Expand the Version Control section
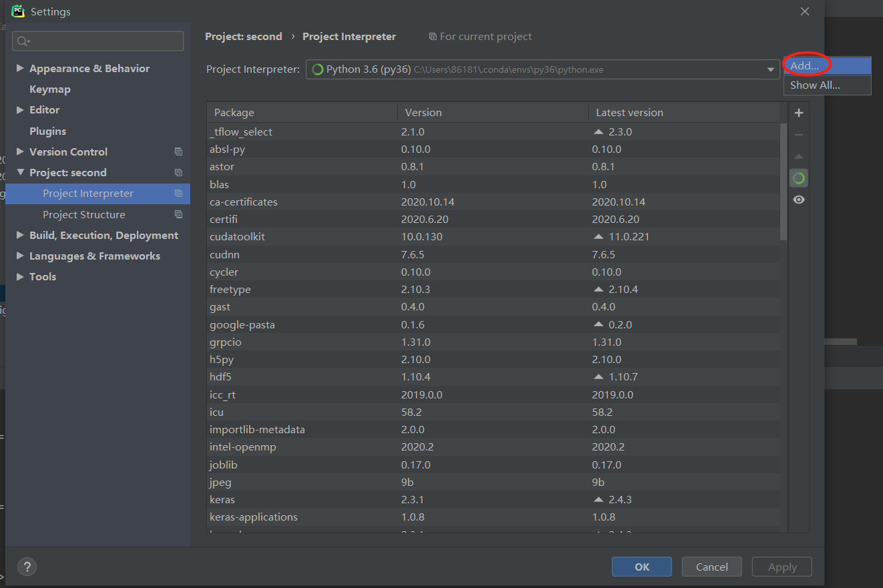The image size is (883, 588). coord(20,152)
